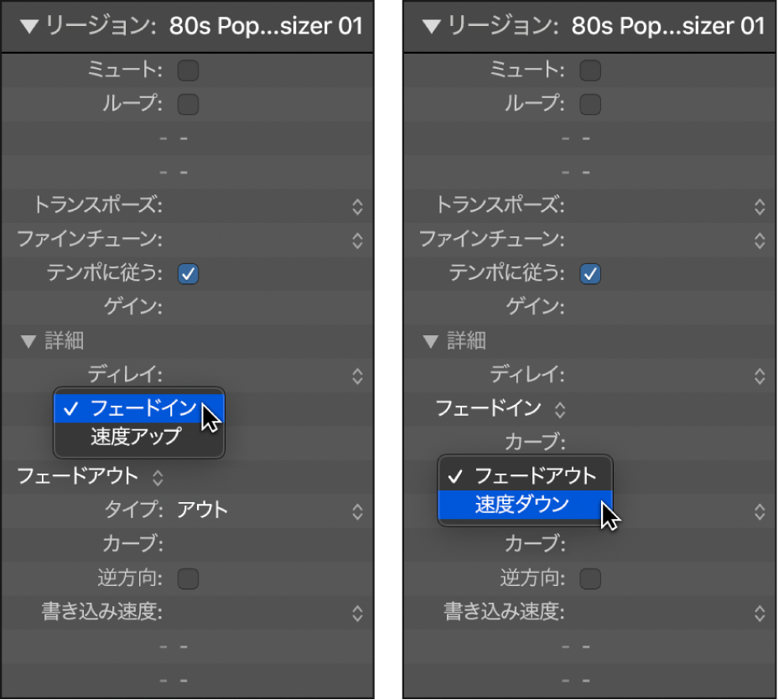Select フェードアウト in right popup menu
This screenshot has width=778, height=700.
[x=525, y=476]
